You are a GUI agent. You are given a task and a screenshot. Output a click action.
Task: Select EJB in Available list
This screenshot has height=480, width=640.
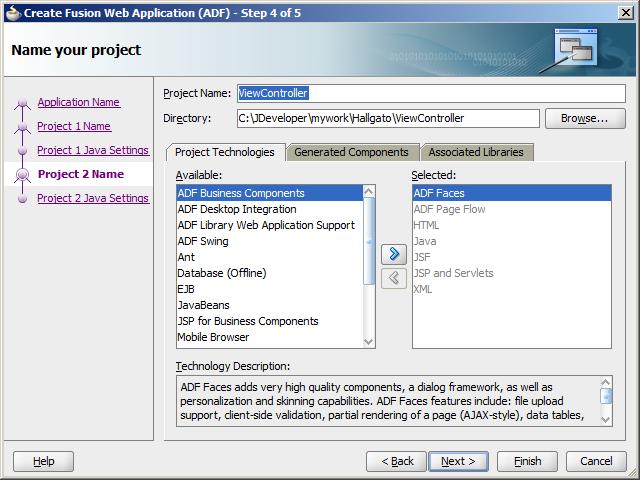[x=269, y=289]
